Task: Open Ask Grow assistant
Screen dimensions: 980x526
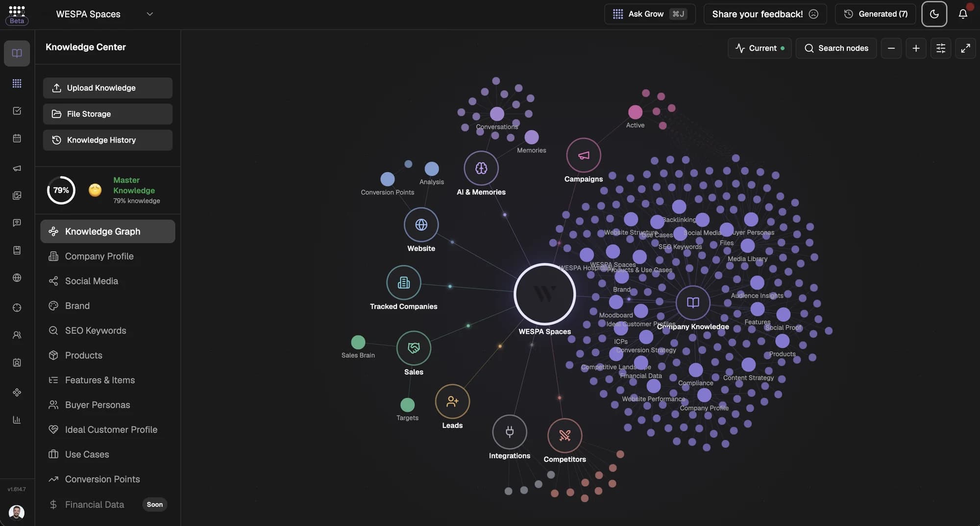Action: (x=650, y=14)
